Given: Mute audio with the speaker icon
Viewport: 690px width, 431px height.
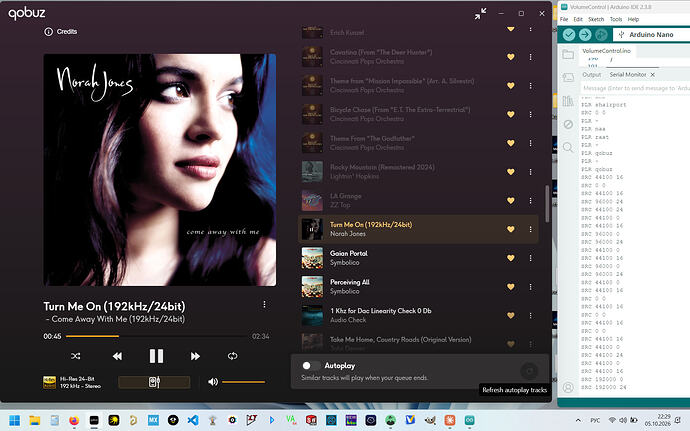Looking at the screenshot, I should pyautogui.click(x=213, y=382).
